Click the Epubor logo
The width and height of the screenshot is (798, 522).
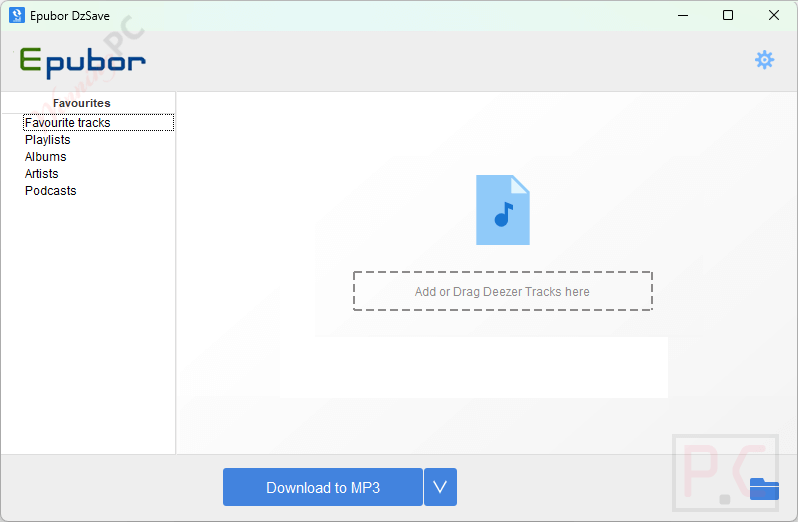click(x=82, y=63)
